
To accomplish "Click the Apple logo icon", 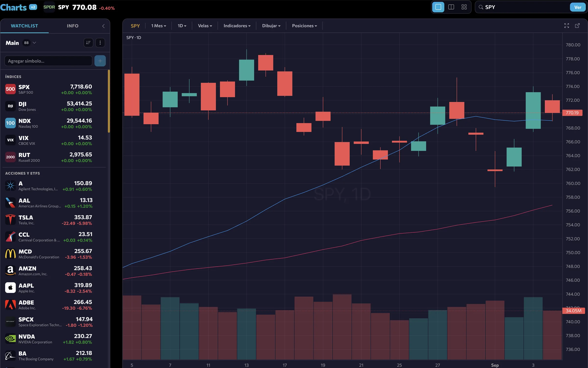I will tap(10, 288).
